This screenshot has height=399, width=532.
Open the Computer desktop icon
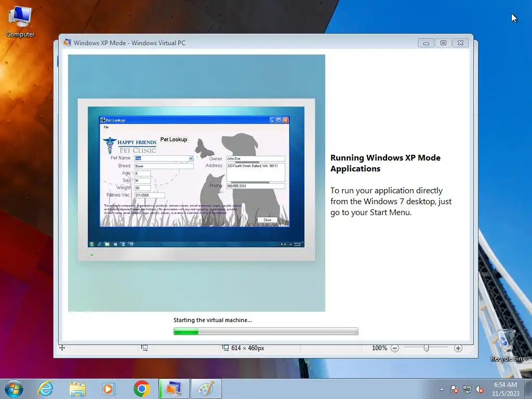pyautogui.click(x=20, y=21)
